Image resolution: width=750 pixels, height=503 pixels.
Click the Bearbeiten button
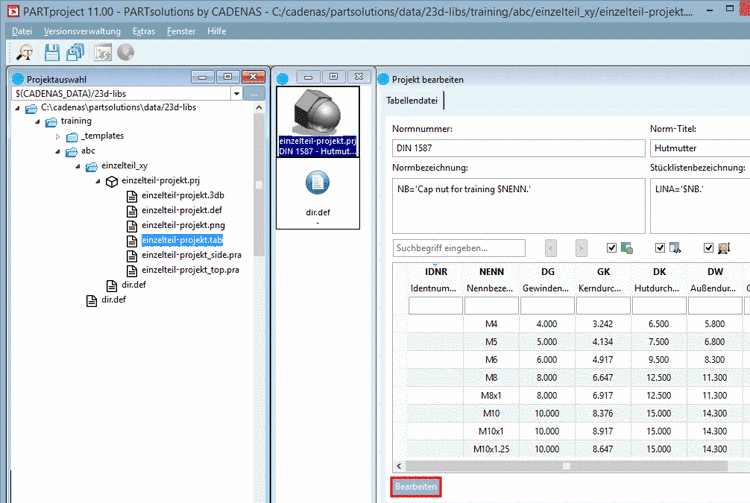click(x=416, y=486)
